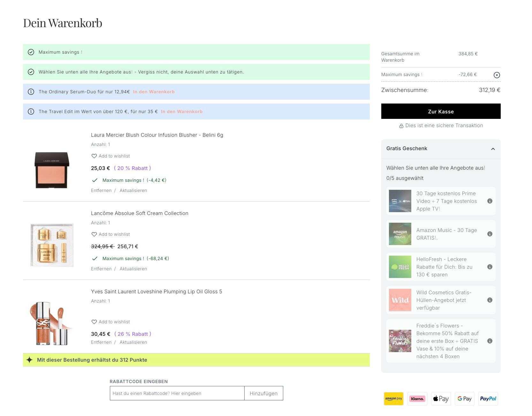
Task: Remove Yves Saint Laurent lip oil with Entfernen
Action: 101,342
